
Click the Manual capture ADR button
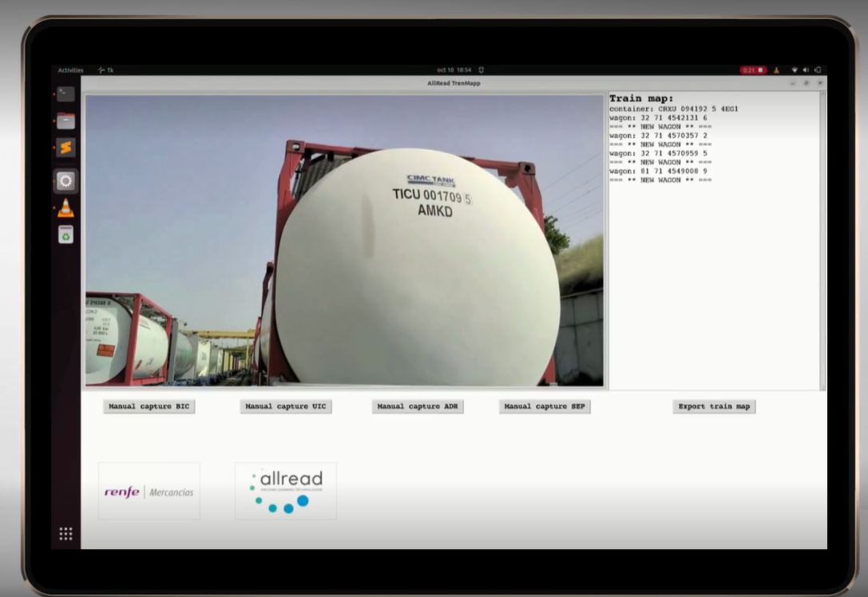(418, 406)
